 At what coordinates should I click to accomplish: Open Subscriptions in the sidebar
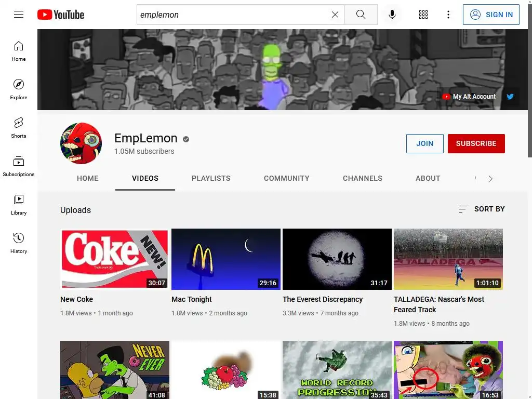click(x=19, y=166)
